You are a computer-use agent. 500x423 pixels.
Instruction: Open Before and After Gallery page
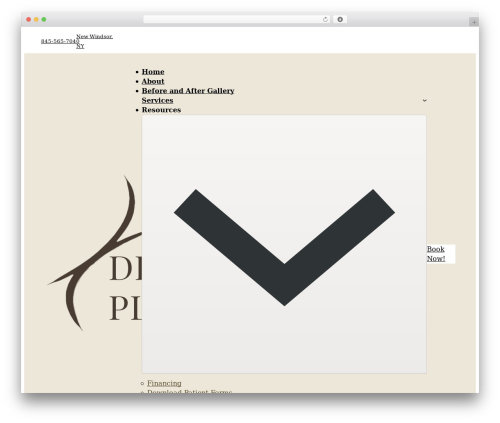click(188, 91)
